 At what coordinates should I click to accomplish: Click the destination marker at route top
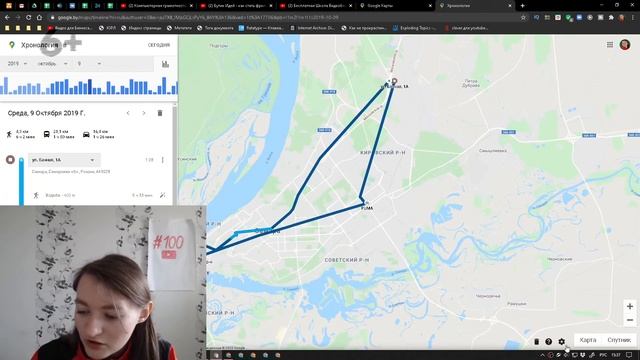tap(394, 81)
